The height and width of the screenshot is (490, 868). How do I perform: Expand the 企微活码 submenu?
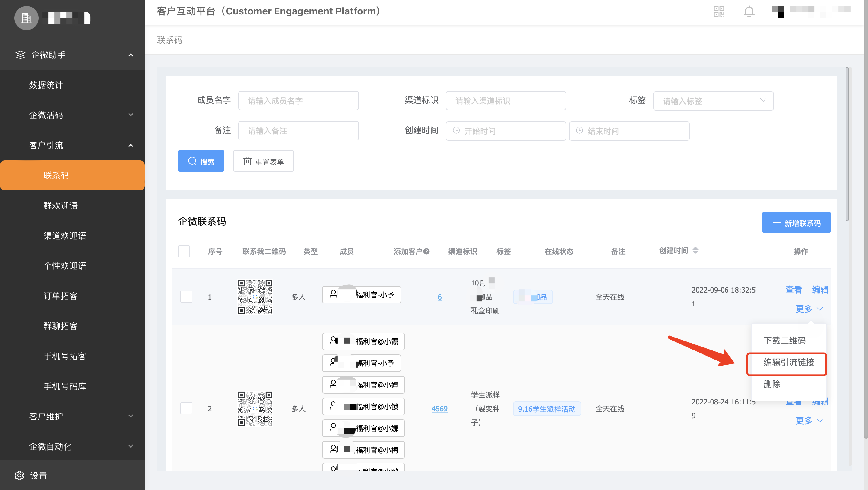(x=131, y=115)
